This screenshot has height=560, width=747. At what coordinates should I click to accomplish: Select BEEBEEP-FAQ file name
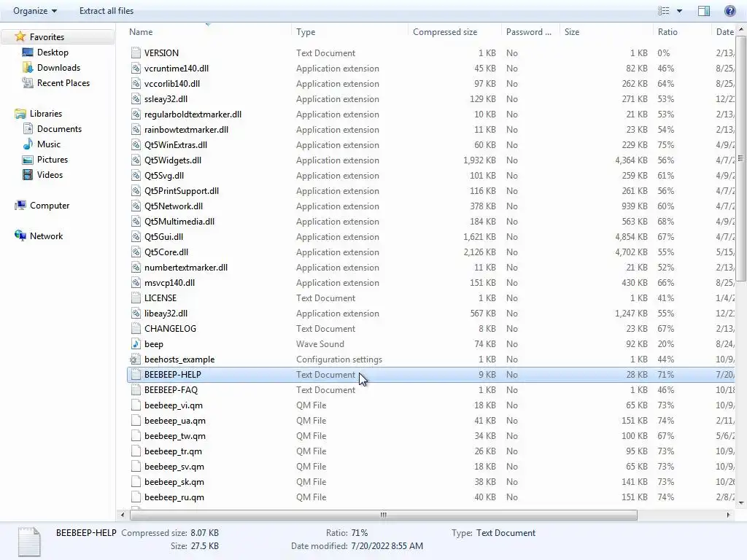click(171, 390)
